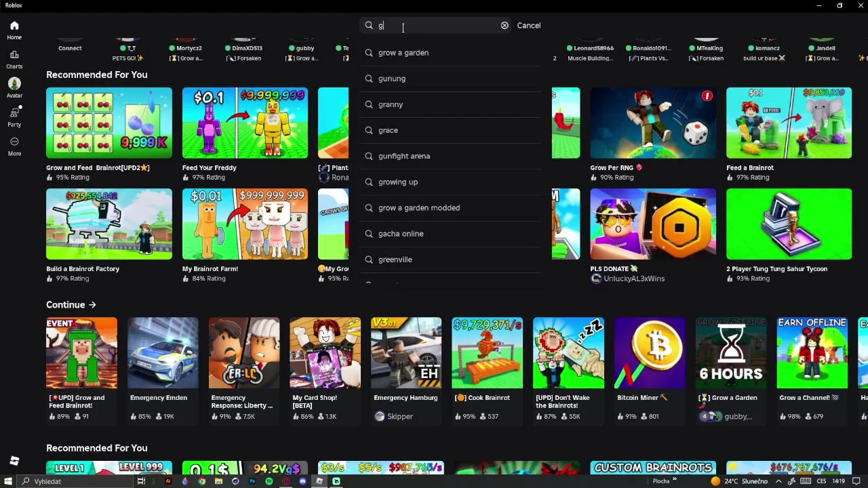Select suggestion "gunfight arena"
868x488 pixels.
452,156
